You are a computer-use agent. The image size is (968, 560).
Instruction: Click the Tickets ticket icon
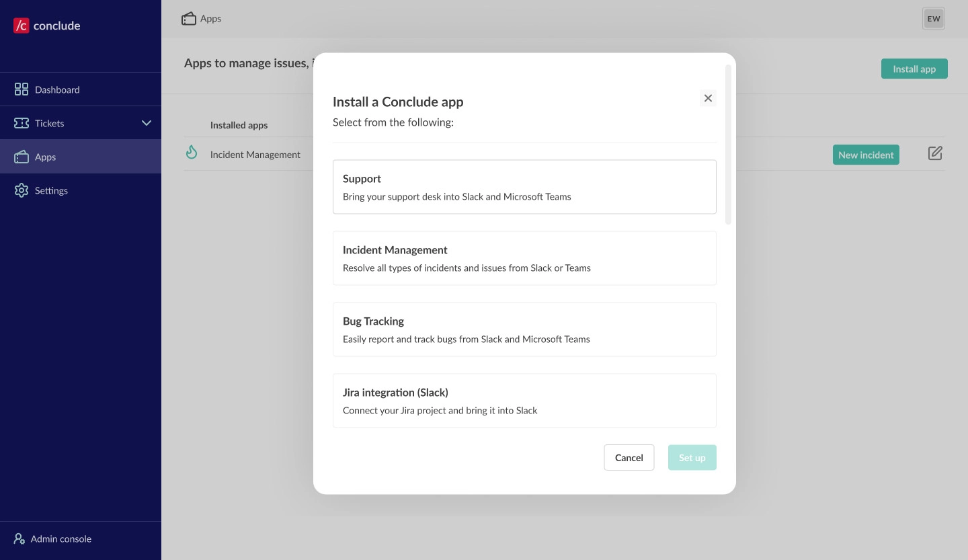22,123
